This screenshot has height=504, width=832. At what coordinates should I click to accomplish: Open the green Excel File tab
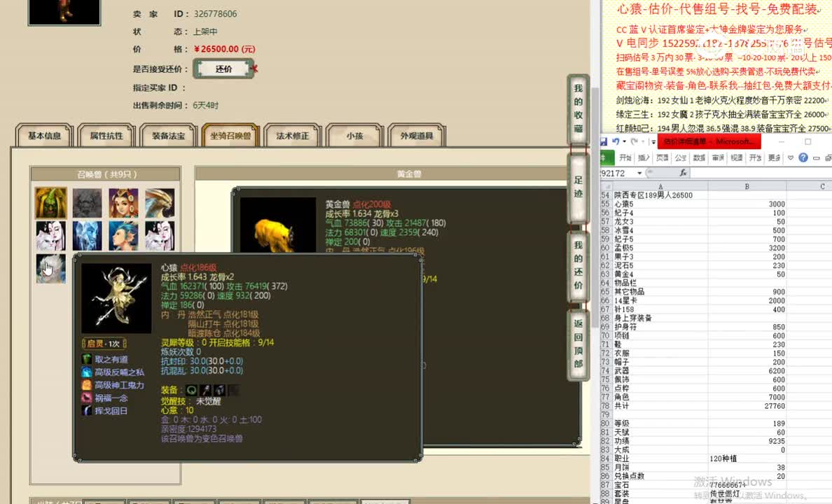[x=607, y=157]
